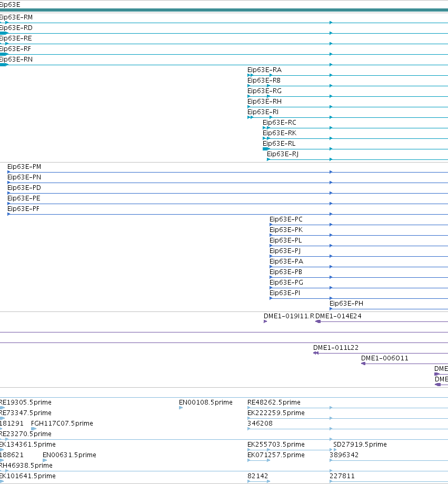This screenshot has width=448, height=484.
Task: Click transcript label Eip63E-RC
Action: [x=280, y=122]
